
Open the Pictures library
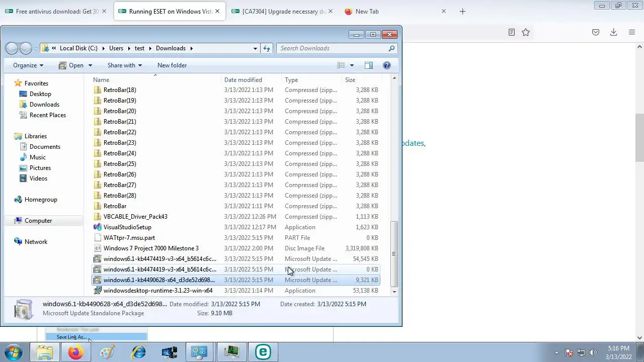tap(40, 168)
